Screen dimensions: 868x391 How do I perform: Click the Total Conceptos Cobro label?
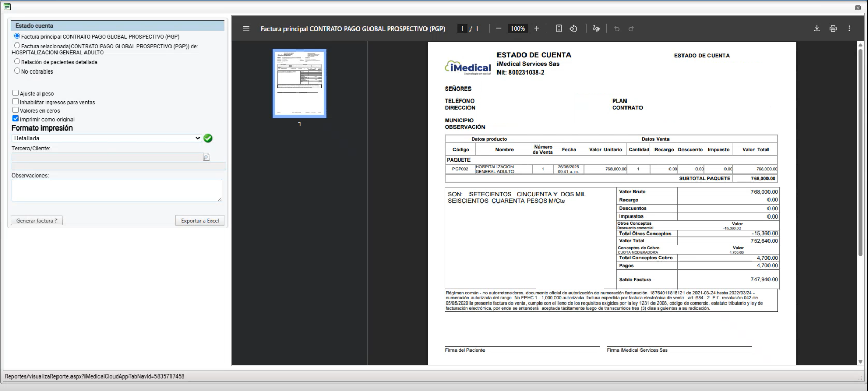click(646, 258)
